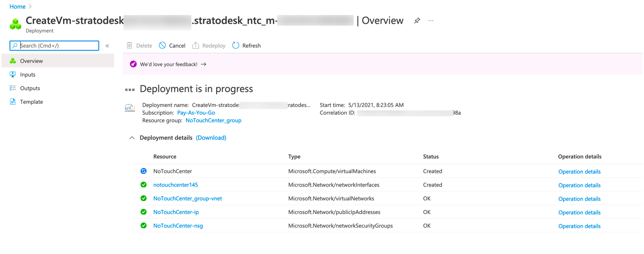Click the Created status of notouchcenter145 row
The height and width of the screenshot is (254, 644).
click(432, 185)
